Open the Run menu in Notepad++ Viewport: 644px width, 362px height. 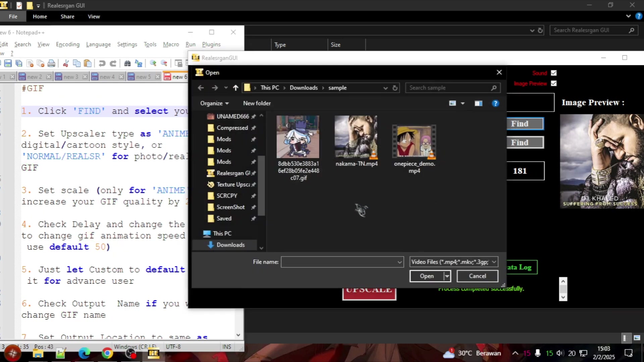190,44
